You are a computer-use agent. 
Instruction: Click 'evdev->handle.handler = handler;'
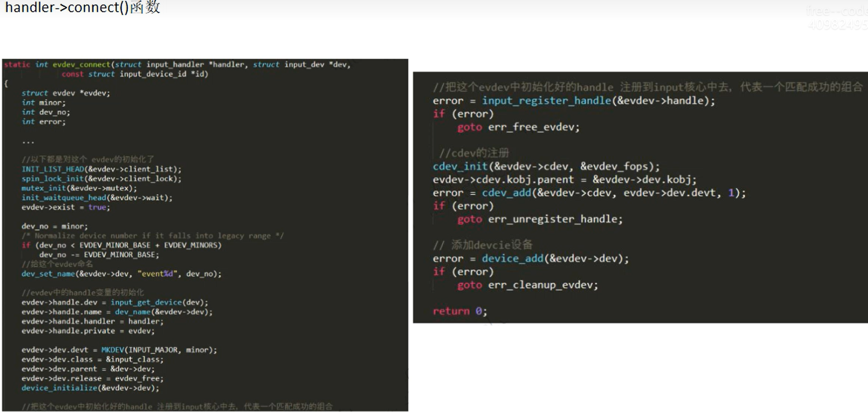click(x=93, y=321)
